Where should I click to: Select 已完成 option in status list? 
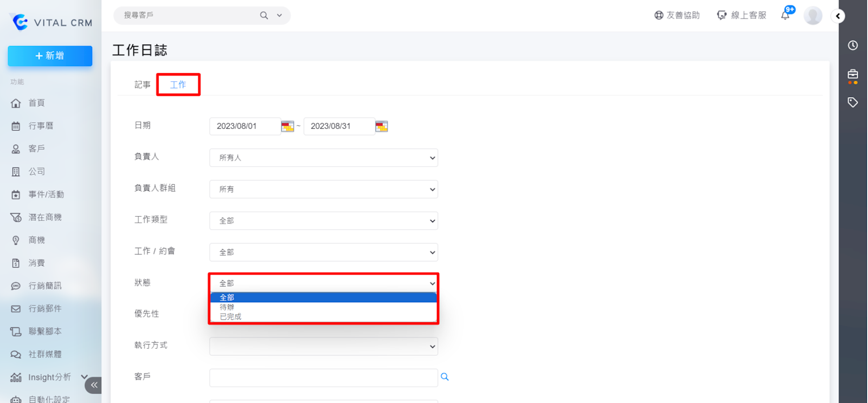tap(230, 317)
